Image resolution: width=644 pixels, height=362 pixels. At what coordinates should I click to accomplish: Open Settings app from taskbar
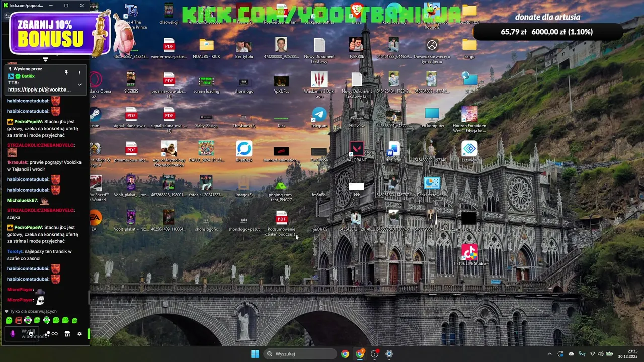389,354
